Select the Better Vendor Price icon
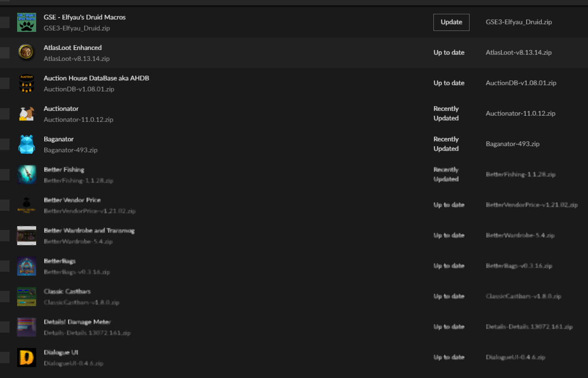588x378 pixels. [27, 205]
